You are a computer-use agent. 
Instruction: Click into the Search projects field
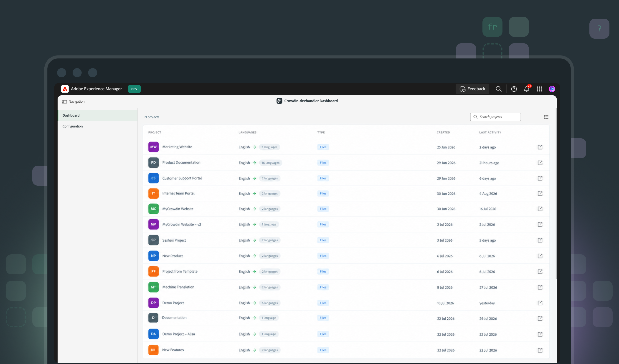click(495, 117)
